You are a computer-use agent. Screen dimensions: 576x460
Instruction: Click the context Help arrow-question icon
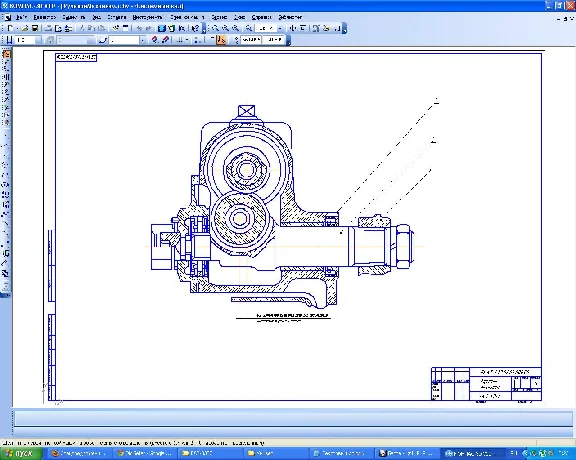coord(195,28)
